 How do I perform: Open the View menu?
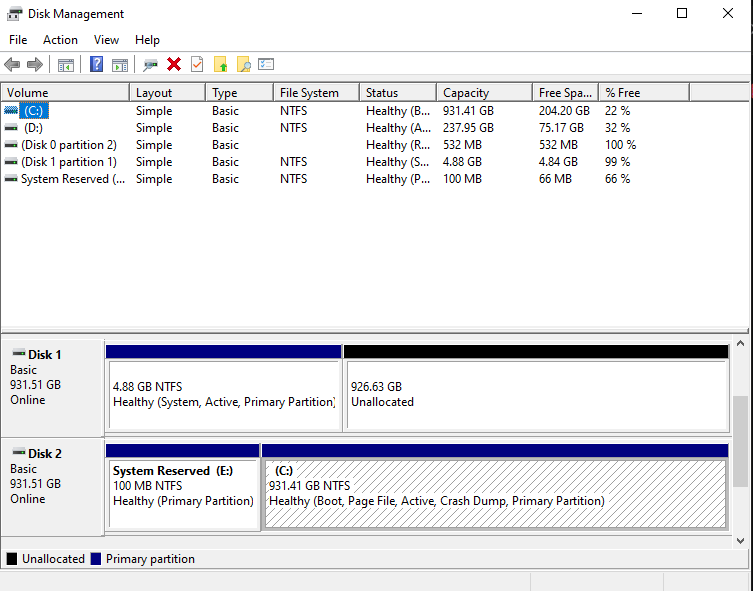(106, 40)
